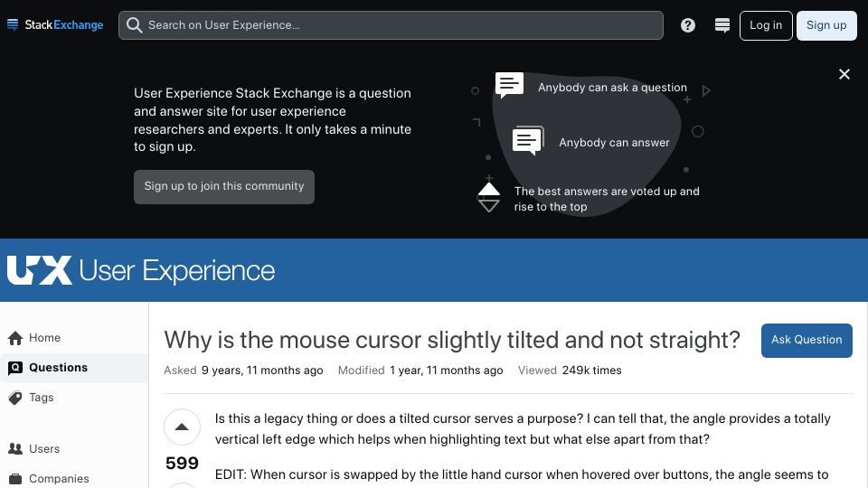
Task: Select Questions in the sidebar
Action: 74,368
